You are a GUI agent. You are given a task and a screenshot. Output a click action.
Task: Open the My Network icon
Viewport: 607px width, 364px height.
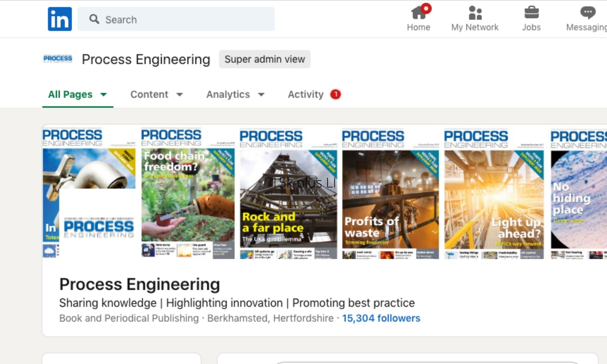pyautogui.click(x=475, y=13)
